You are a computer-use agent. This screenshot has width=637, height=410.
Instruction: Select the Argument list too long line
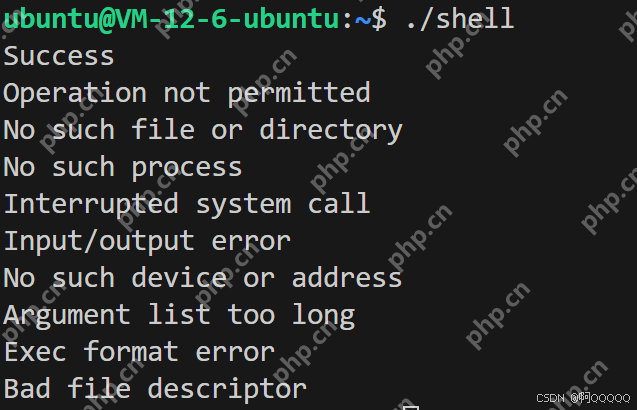pyautogui.click(x=179, y=316)
